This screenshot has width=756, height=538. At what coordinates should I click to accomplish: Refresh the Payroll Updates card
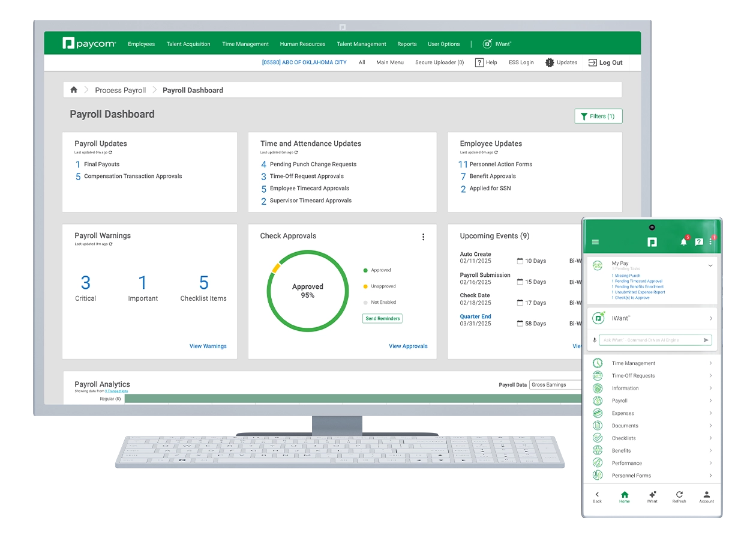point(110,153)
